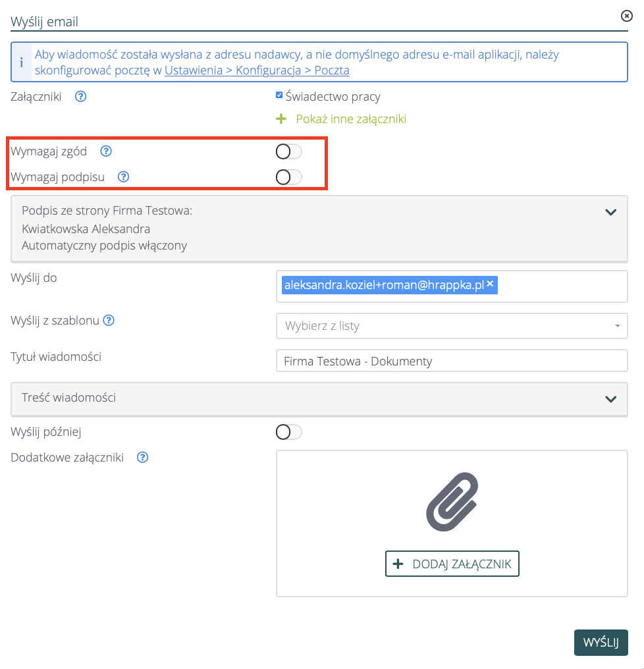This screenshot has height=669, width=644.
Task: Turn on Wymagaj podpisu switch
Action: [x=288, y=177]
